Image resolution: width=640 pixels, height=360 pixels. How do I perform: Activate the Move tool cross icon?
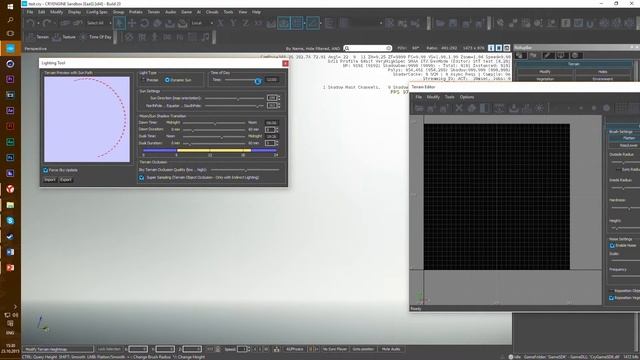tap(132, 23)
